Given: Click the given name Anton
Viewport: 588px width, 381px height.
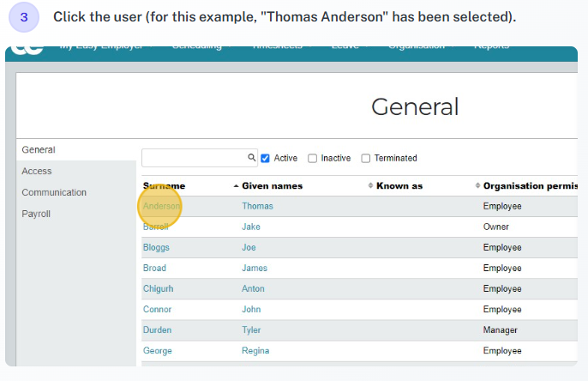Looking at the screenshot, I should coord(253,288).
